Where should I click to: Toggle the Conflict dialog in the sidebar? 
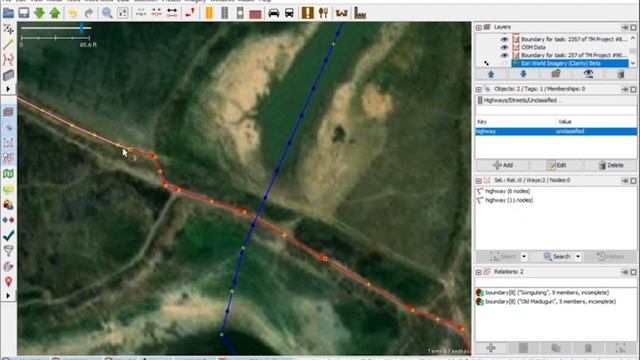coord(8,220)
